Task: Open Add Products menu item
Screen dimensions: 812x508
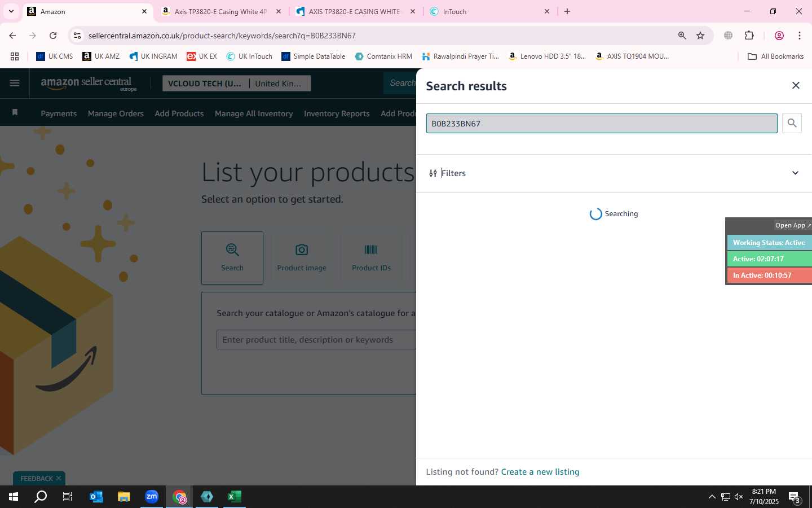Action: pos(179,113)
